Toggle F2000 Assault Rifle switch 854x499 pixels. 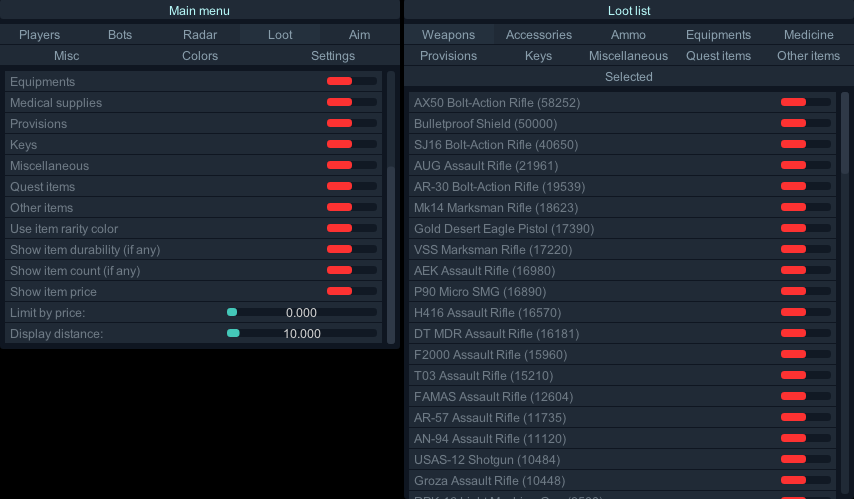pyautogui.click(x=806, y=354)
